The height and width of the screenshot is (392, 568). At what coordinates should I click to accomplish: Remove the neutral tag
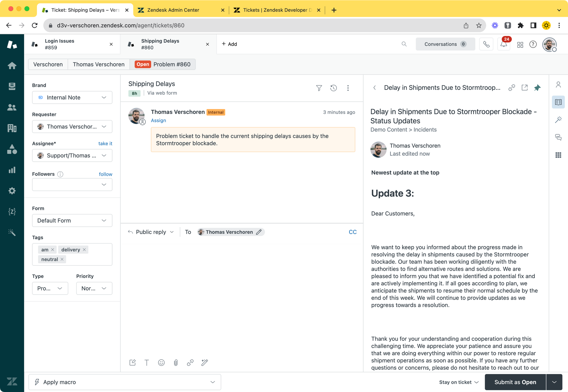pyautogui.click(x=62, y=259)
